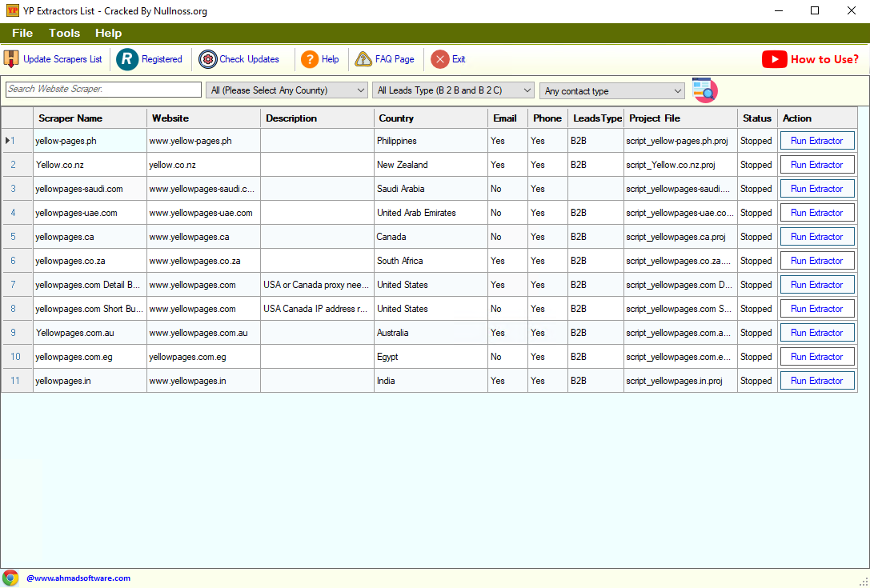Select the Yellow.co.nz scraper name cell

tap(90, 165)
